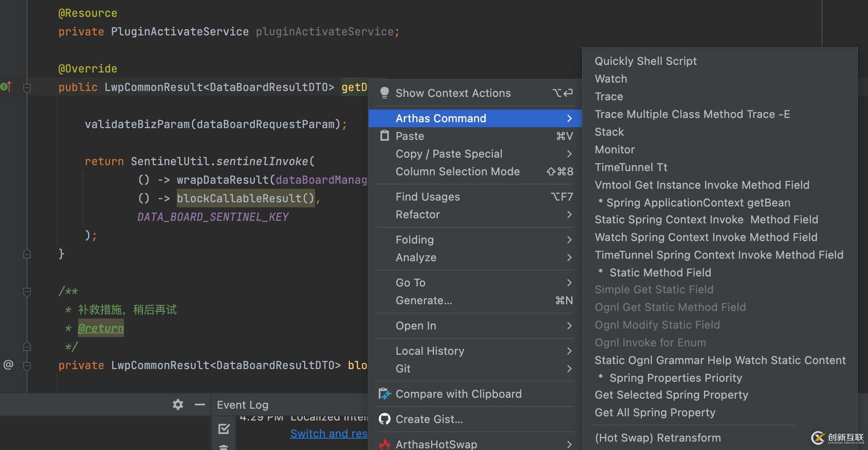Image resolution: width=868 pixels, height=450 pixels.
Task: Select Trace from Arthas submenu
Action: [609, 96]
